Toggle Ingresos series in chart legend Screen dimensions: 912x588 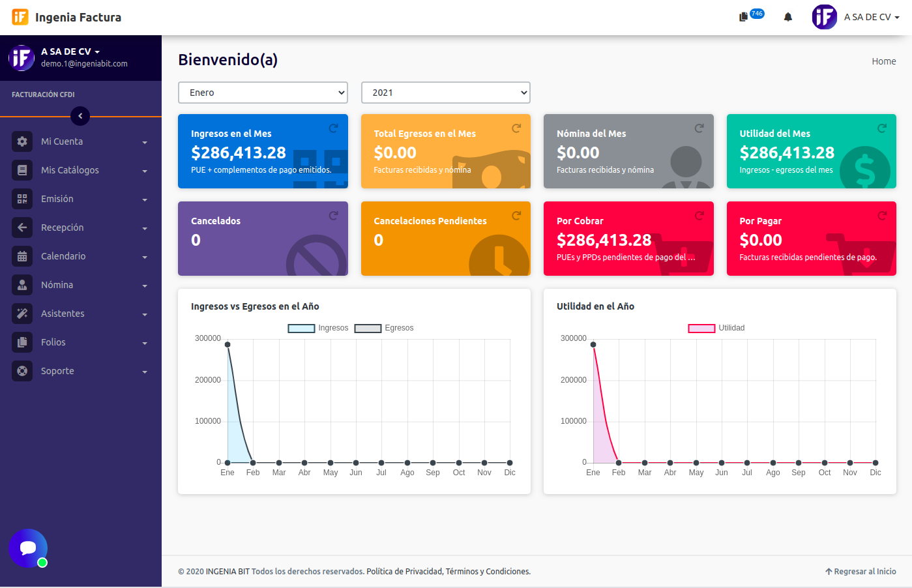click(318, 328)
